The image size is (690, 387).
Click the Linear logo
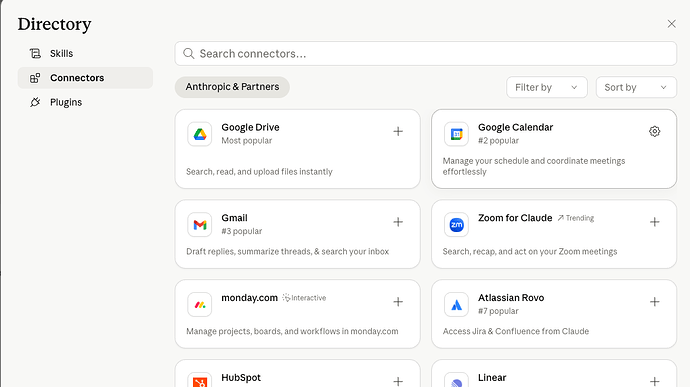(x=456, y=381)
